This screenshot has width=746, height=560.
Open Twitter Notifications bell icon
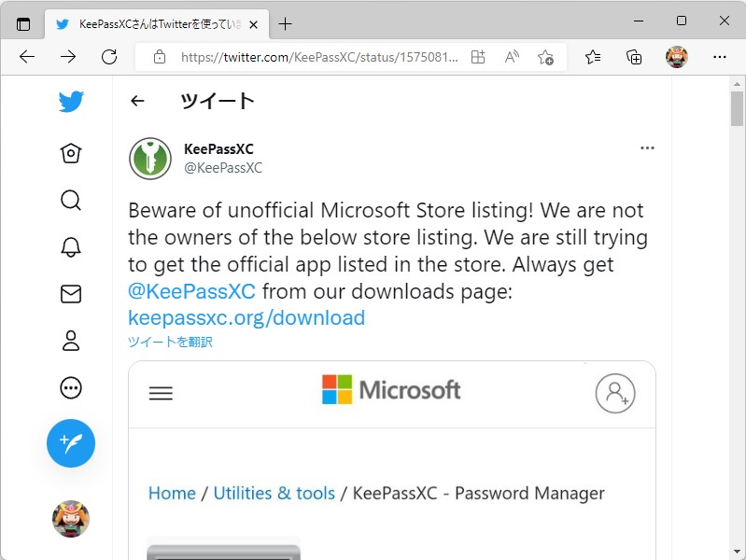point(71,247)
